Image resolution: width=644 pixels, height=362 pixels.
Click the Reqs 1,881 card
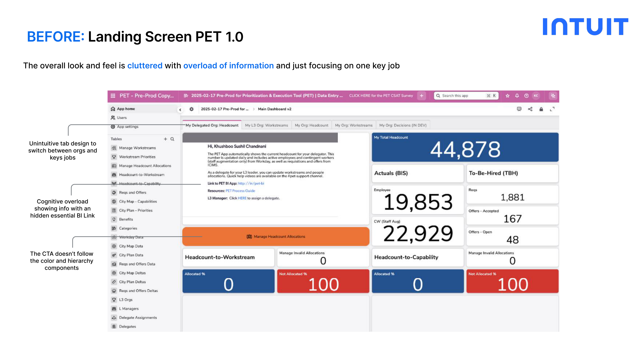coord(512,194)
